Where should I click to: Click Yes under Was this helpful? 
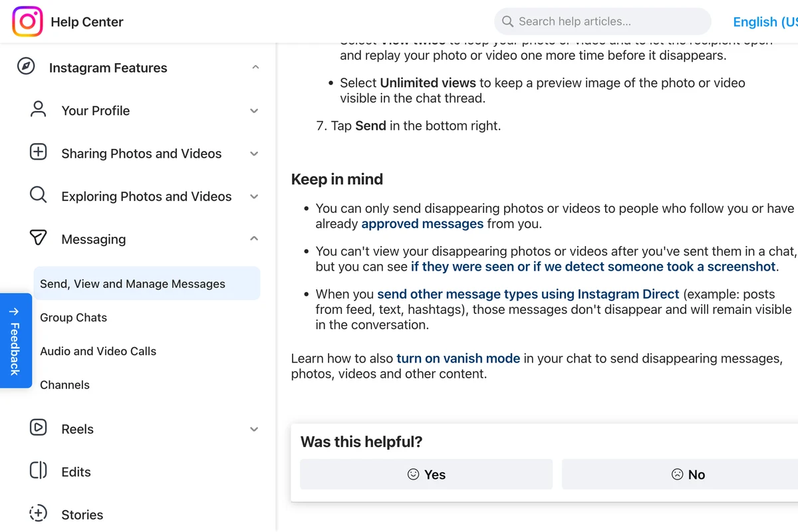426,474
